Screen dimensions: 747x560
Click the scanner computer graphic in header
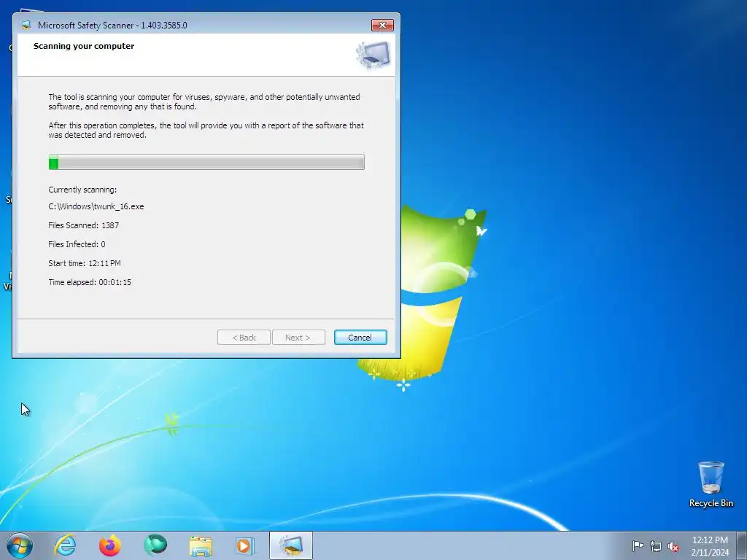pos(373,55)
